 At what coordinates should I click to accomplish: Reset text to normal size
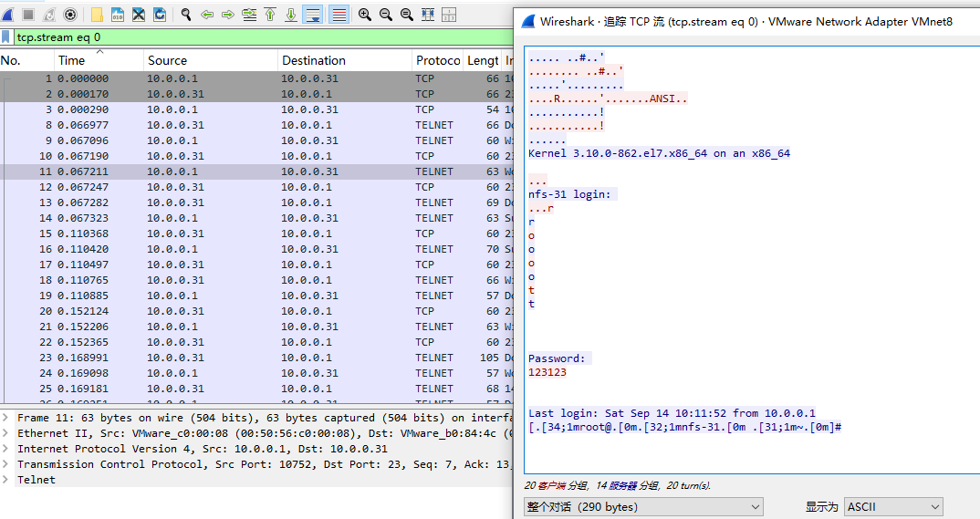(407, 14)
